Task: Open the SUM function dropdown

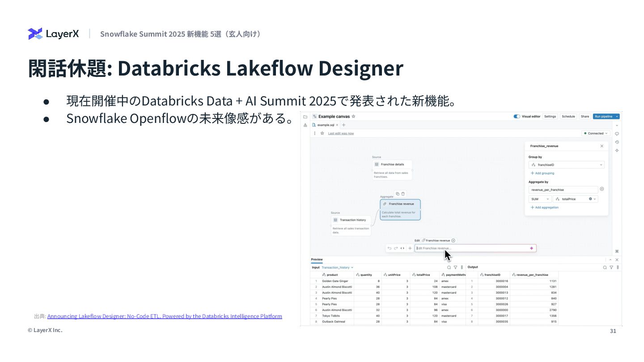Action: (x=540, y=199)
